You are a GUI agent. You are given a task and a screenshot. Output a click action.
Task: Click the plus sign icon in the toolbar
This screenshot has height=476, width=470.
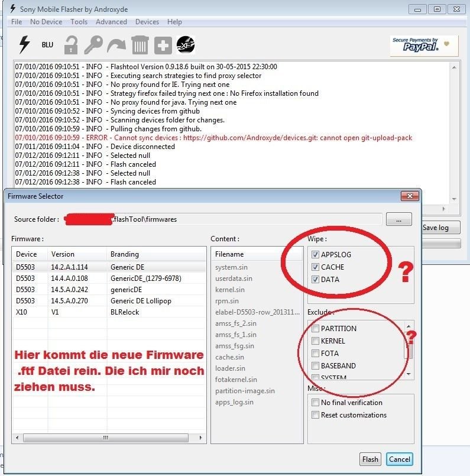point(163,46)
